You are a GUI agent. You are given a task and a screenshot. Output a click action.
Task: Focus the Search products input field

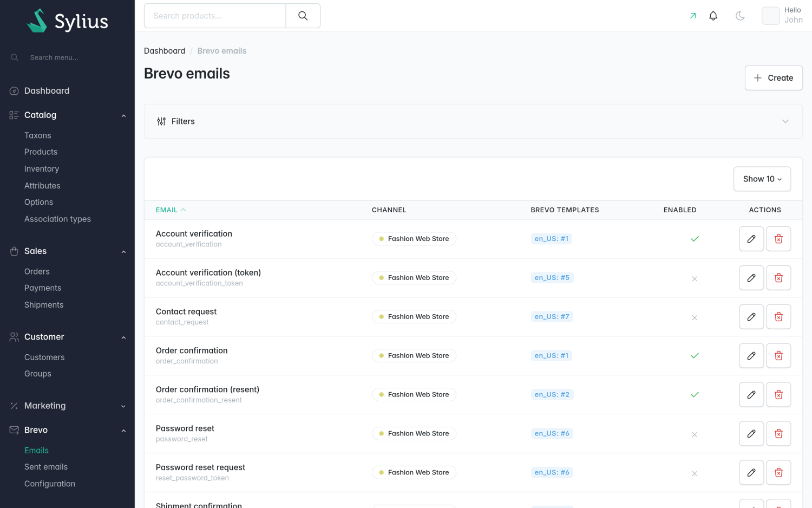point(215,16)
